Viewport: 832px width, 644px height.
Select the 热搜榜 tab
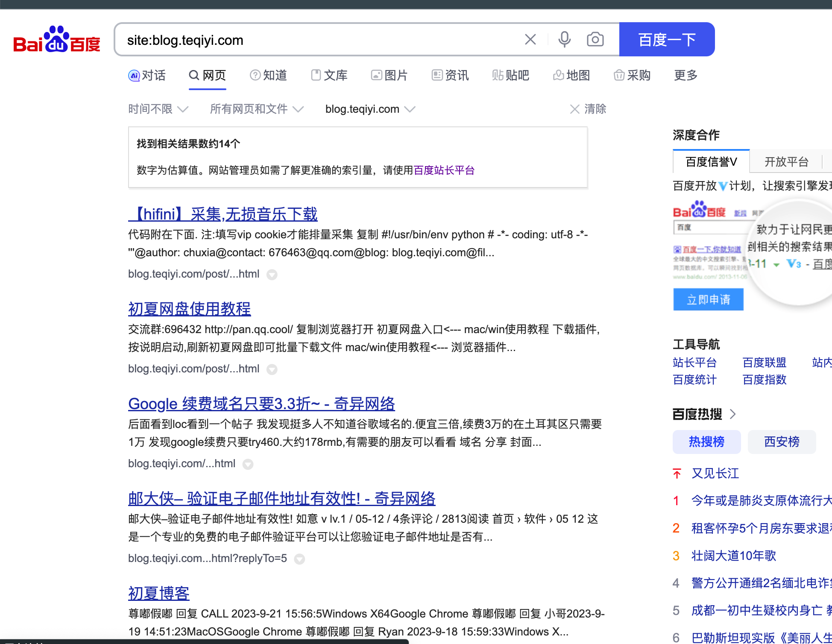pos(707,442)
